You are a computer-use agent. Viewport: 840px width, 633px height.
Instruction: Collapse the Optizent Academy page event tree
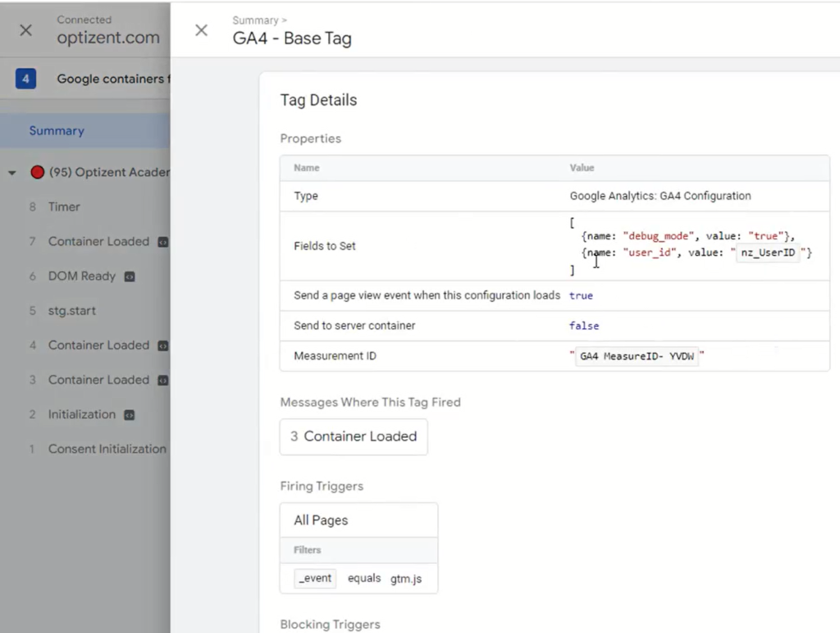click(12, 173)
